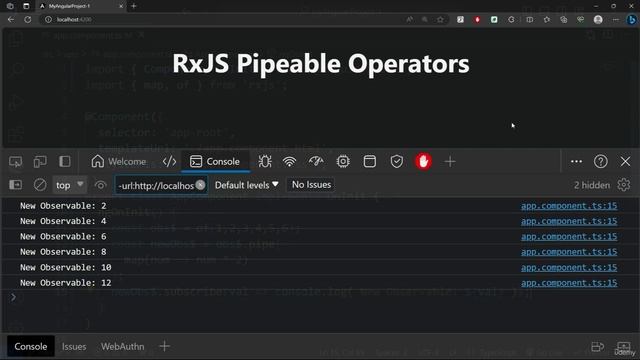Click the green square extension icon
The image size is (640, 360).
[x=494, y=19]
